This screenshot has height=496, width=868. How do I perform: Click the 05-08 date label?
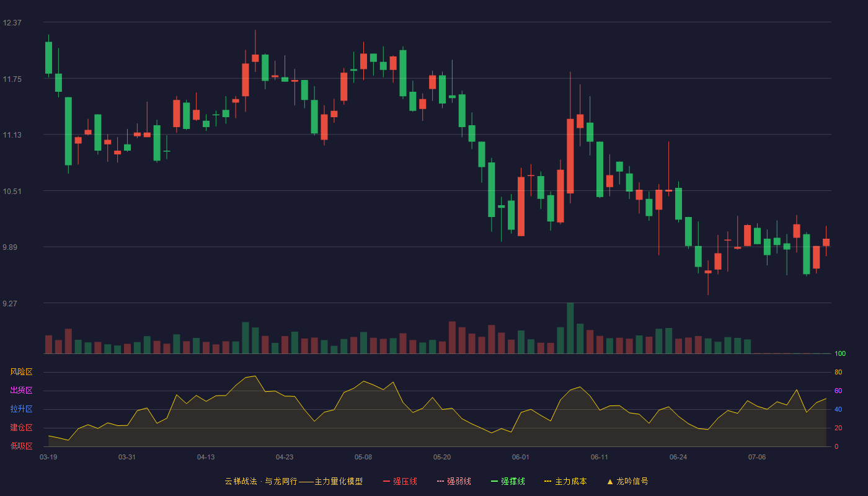pos(363,457)
